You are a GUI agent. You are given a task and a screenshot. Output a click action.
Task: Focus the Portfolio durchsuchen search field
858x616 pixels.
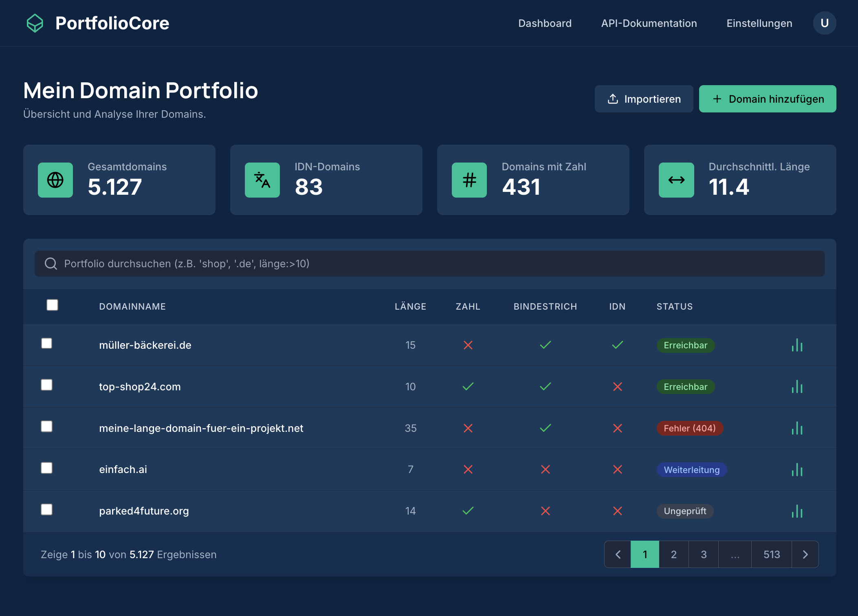[x=429, y=264]
